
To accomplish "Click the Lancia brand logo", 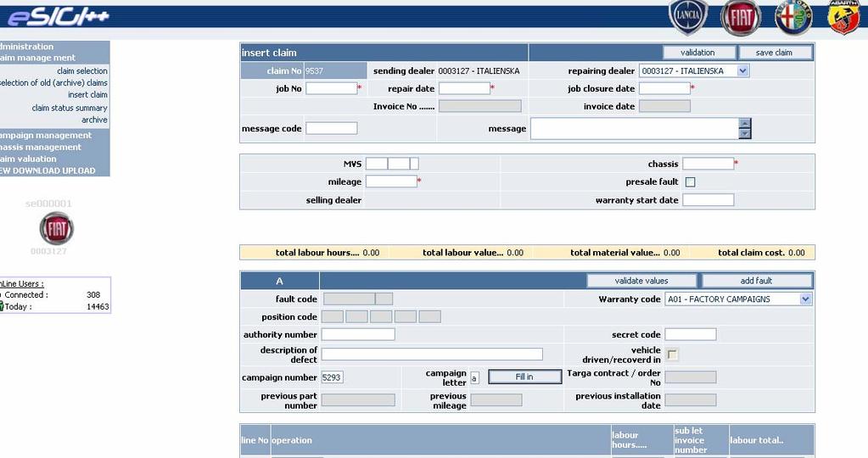I will [688, 17].
